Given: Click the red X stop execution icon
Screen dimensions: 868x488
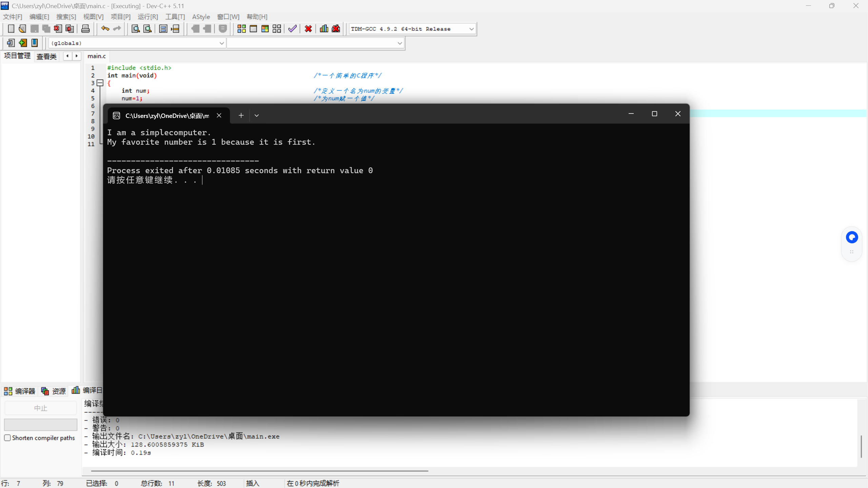Looking at the screenshot, I should [x=308, y=29].
